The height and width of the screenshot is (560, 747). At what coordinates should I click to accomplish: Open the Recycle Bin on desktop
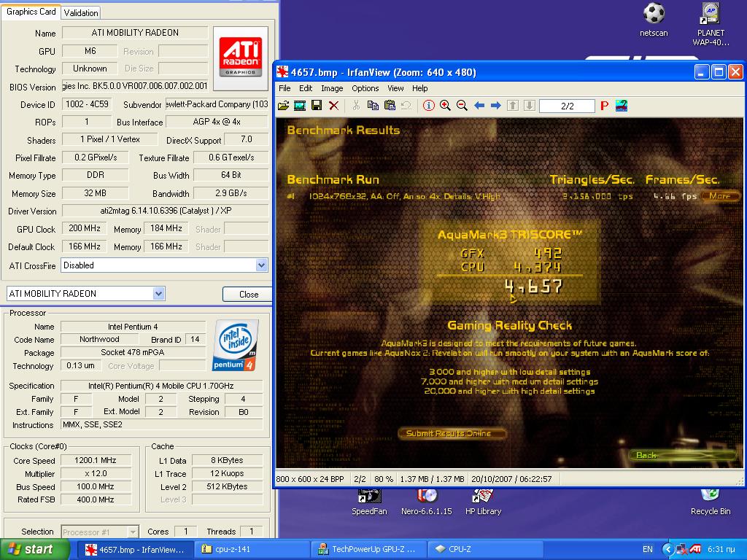tap(711, 502)
